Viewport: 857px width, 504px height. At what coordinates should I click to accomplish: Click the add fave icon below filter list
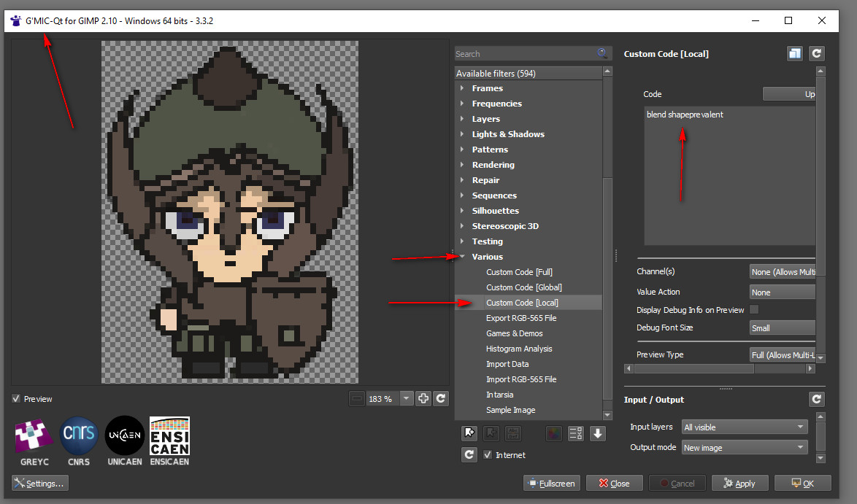[469, 433]
